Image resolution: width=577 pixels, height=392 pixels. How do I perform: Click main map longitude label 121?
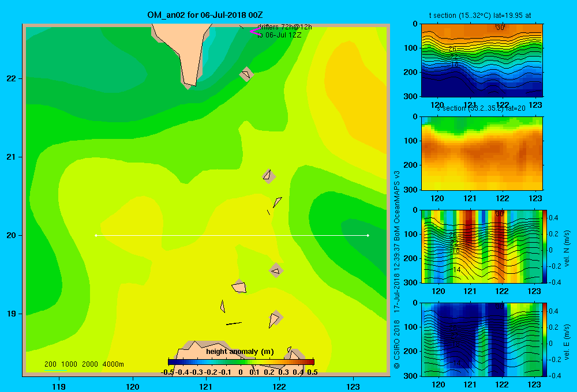click(x=206, y=386)
